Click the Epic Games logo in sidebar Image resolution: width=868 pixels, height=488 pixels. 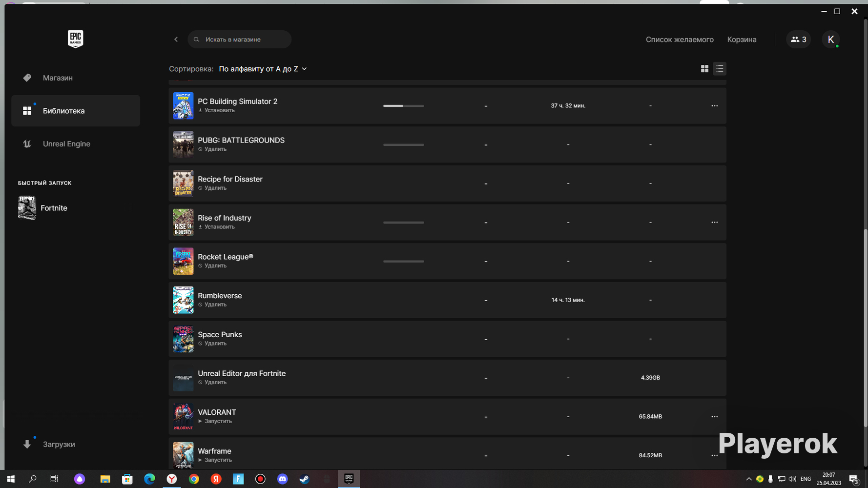click(x=75, y=39)
